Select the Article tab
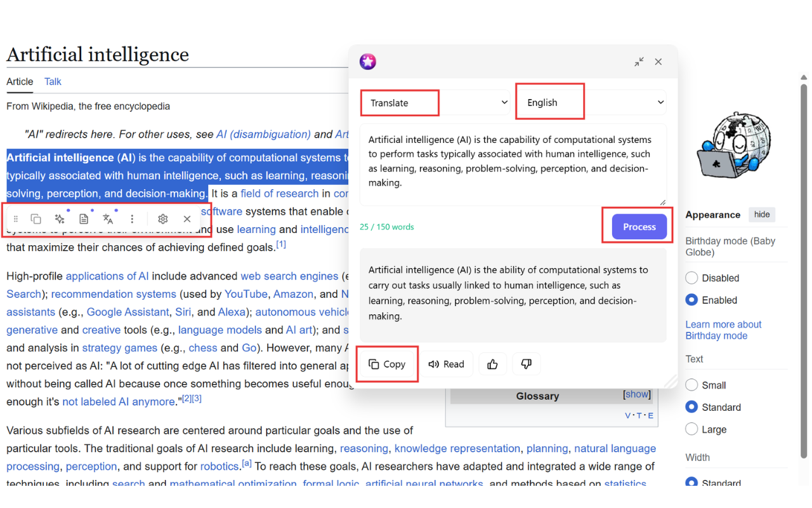This screenshot has width=812, height=508. pyautogui.click(x=20, y=81)
